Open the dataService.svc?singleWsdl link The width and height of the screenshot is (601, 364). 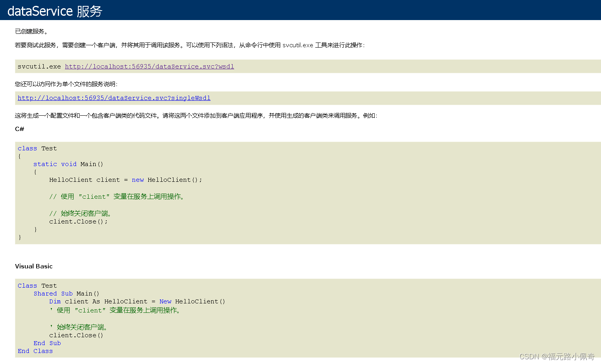(114, 98)
